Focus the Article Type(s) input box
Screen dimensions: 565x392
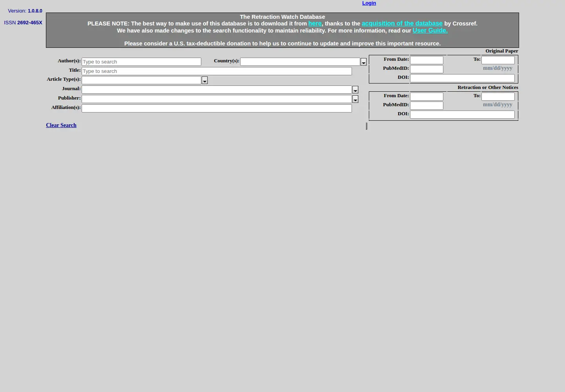tap(141, 80)
